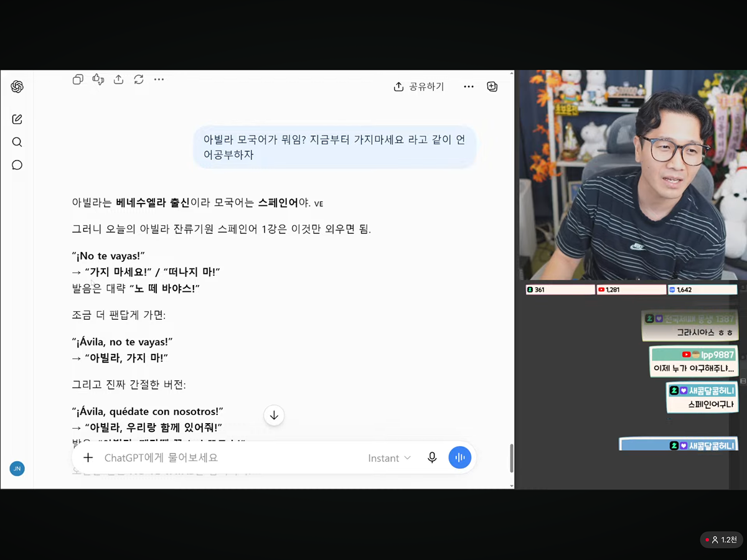Start a new chat with pencil icon

17,119
